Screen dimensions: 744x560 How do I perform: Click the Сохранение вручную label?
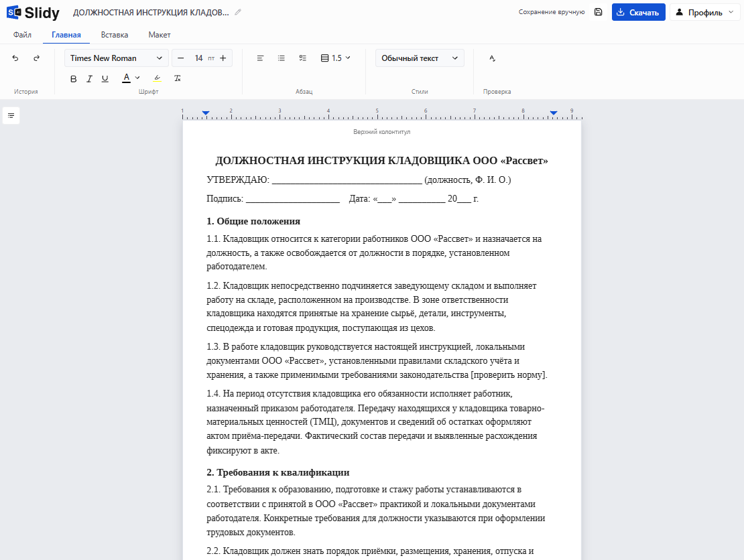point(552,12)
